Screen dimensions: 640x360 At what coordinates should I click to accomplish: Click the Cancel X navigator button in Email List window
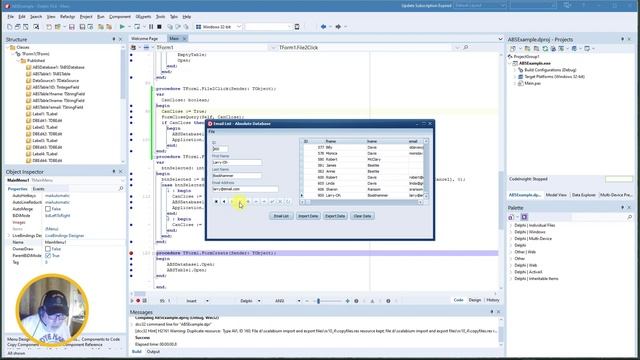(280, 201)
